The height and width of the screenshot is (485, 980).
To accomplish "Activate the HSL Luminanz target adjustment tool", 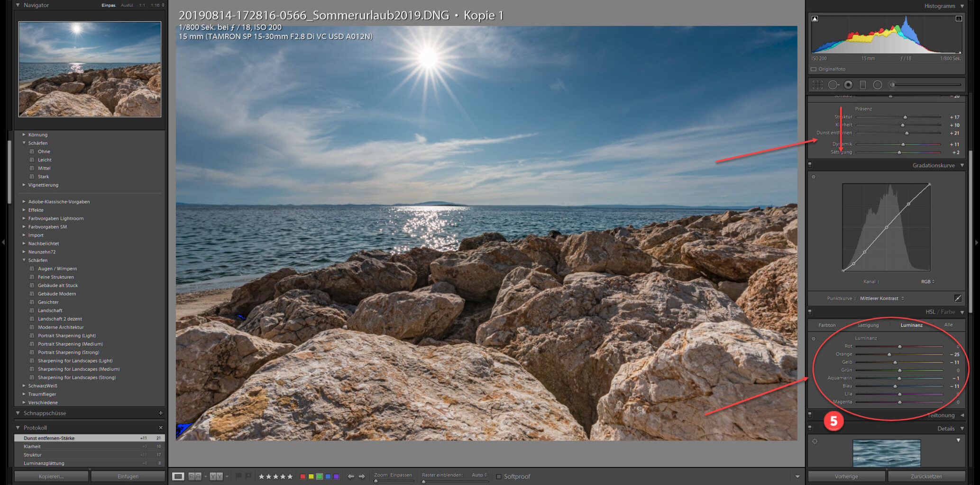I will point(814,339).
